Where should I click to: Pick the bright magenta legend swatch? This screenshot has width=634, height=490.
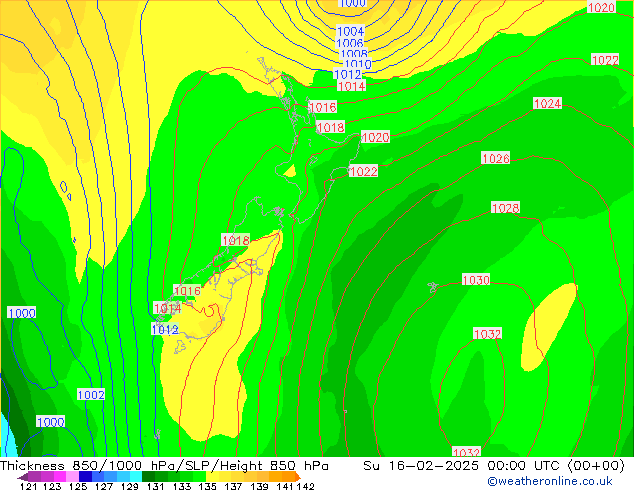59,476
